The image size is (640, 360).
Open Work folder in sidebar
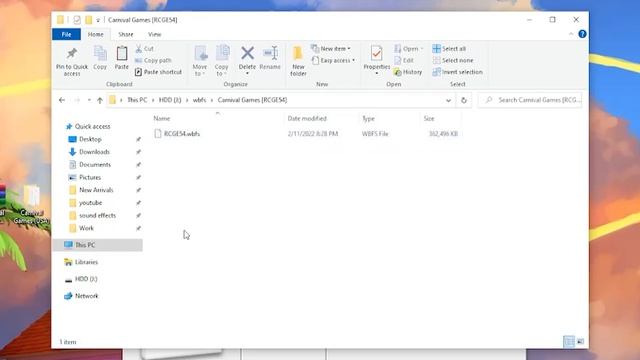coord(86,228)
